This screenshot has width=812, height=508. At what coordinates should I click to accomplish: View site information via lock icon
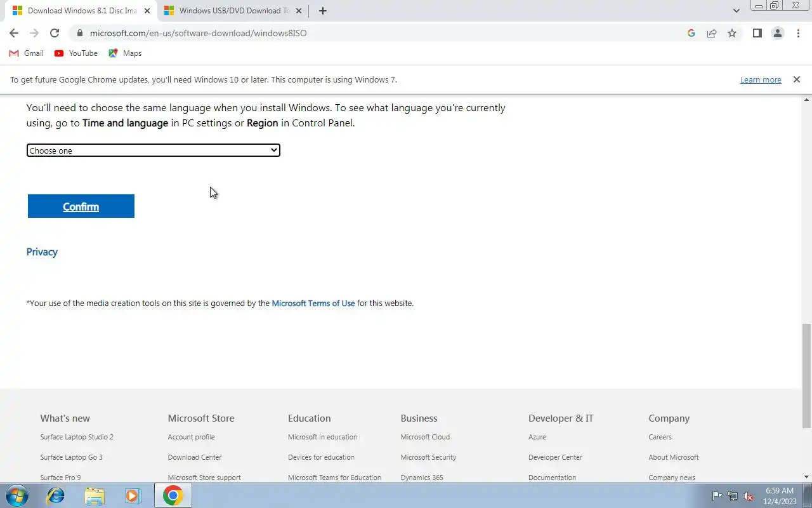coord(79,33)
